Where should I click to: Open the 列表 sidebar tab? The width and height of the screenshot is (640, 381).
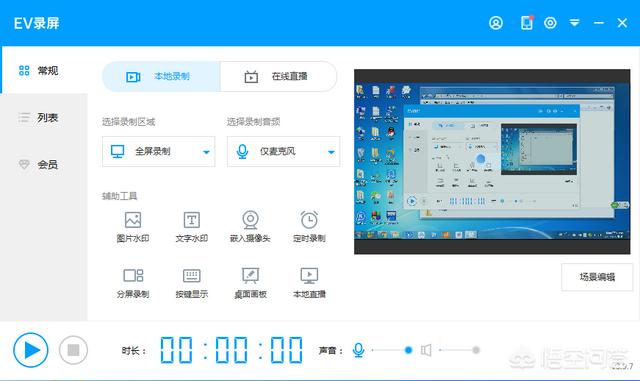click(x=44, y=118)
